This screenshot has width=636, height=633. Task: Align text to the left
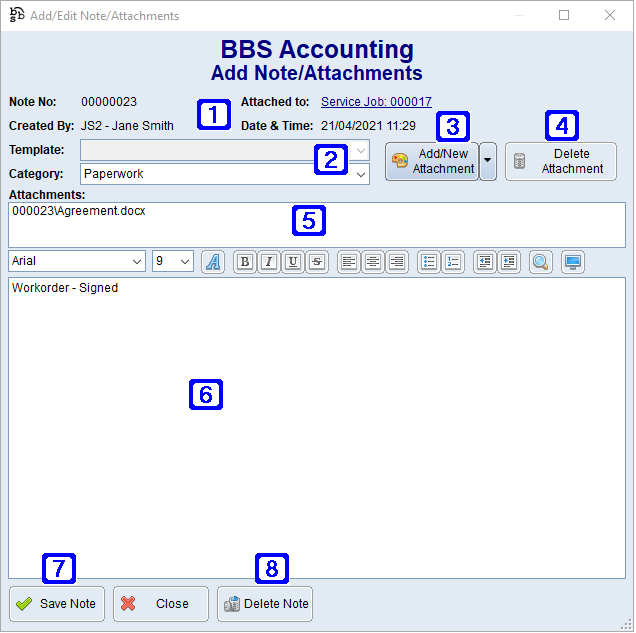tap(348, 262)
